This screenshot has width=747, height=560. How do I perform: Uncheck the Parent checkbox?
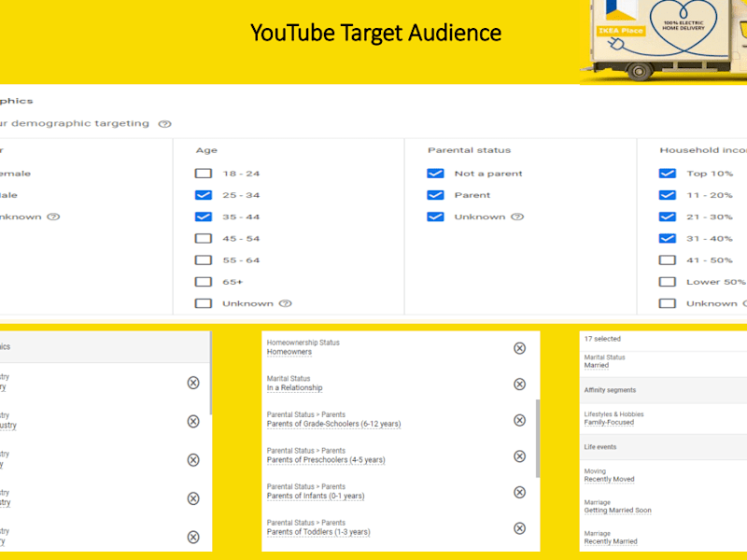(435, 195)
